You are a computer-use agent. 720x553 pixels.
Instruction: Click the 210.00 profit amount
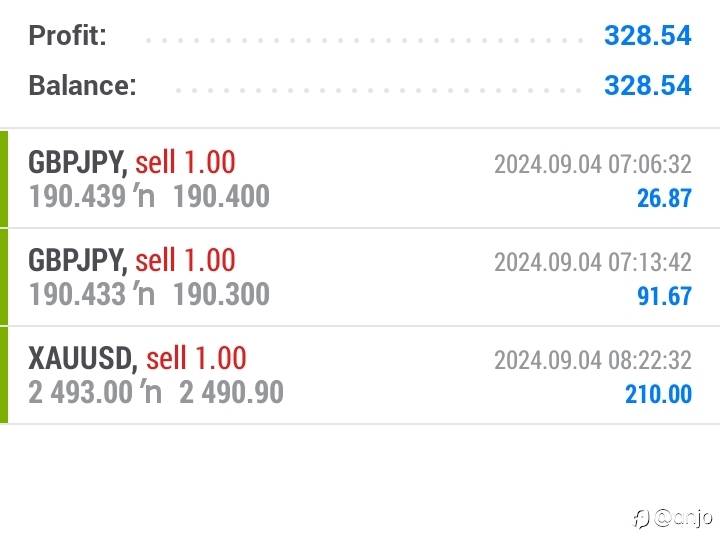658,394
